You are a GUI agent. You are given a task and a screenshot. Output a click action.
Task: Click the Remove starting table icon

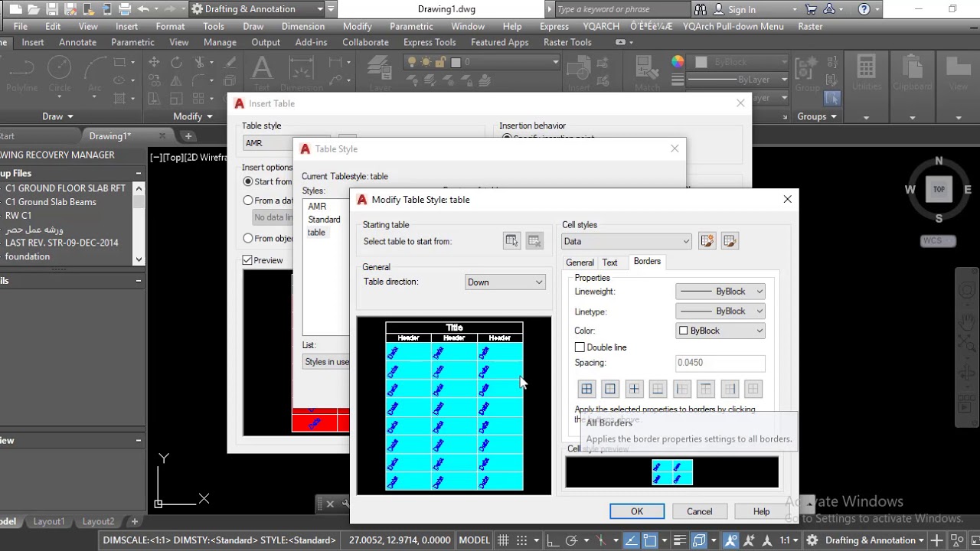click(534, 241)
